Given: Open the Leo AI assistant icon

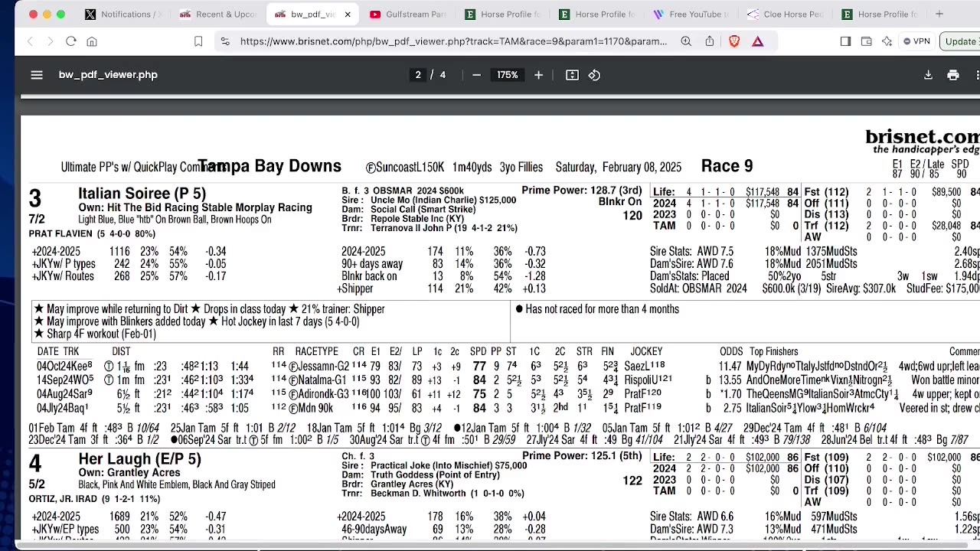Looking at the screenshot, I should [887, 41].
